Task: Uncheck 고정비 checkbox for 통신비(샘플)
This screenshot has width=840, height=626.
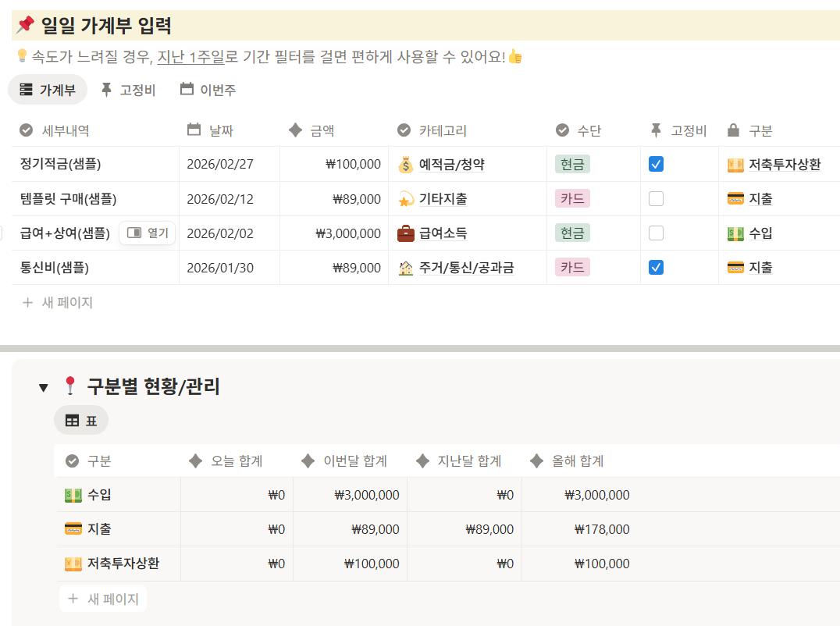Action: click(x=656, y=267)
